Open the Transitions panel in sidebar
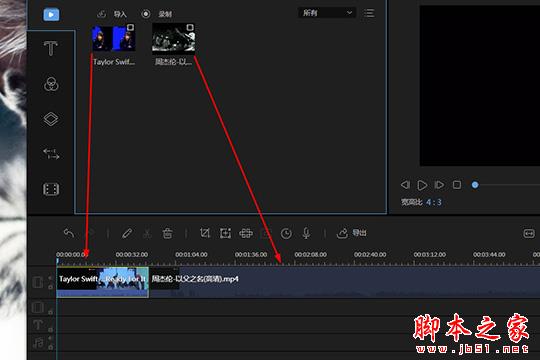 [51, 154]
